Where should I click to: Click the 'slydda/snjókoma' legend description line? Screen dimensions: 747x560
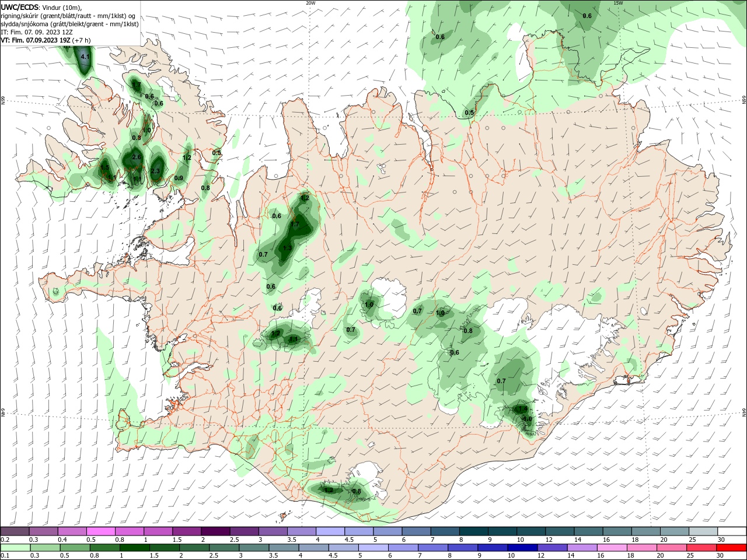pos(69,24)
